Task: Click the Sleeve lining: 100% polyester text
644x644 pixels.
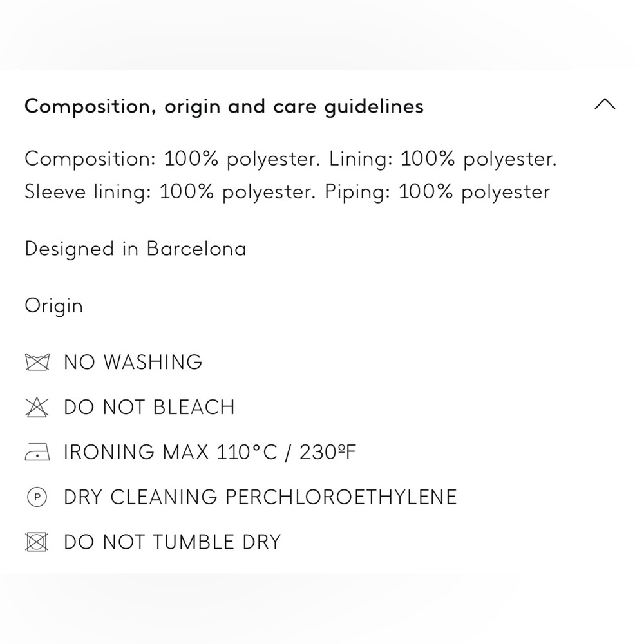Action: (x=171, y=192)
